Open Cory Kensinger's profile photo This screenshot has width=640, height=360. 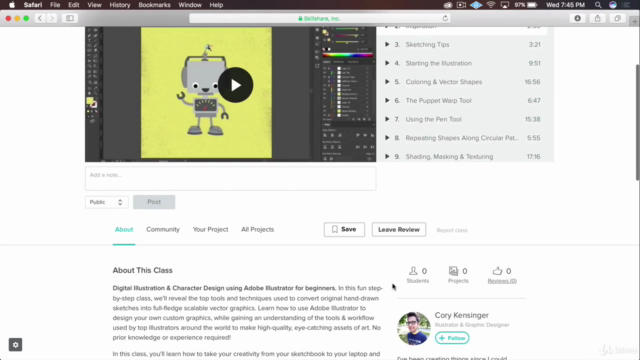pyautogui.click(x=413, y=329)
